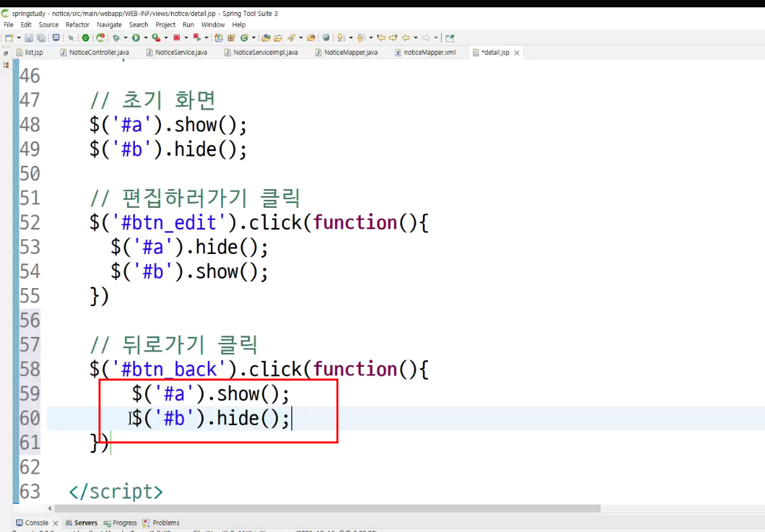The image size is (765, 532).
Task: Click the Run Last Tool coverage icon
Action: 156,37
